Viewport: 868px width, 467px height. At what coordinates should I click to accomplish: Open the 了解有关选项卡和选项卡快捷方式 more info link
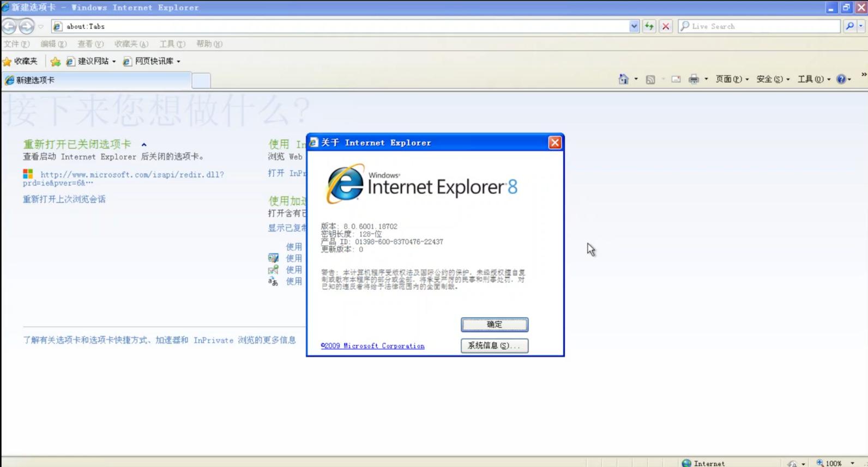click(159, 340)
